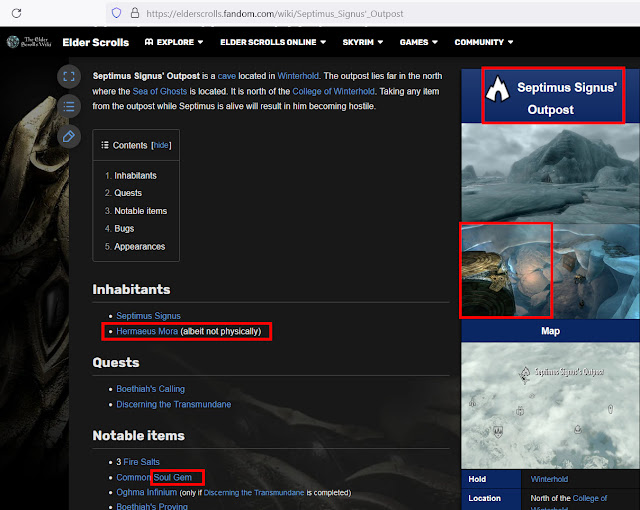Click the Contents list icon
Viewport: 640px width, 510px height.
tap(105, 145)
